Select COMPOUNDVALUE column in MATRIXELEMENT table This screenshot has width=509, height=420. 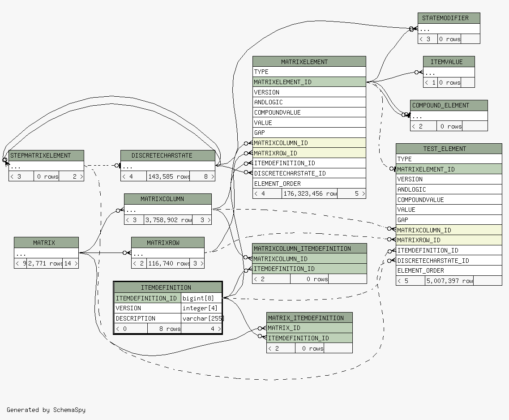(x=309, y=112)
